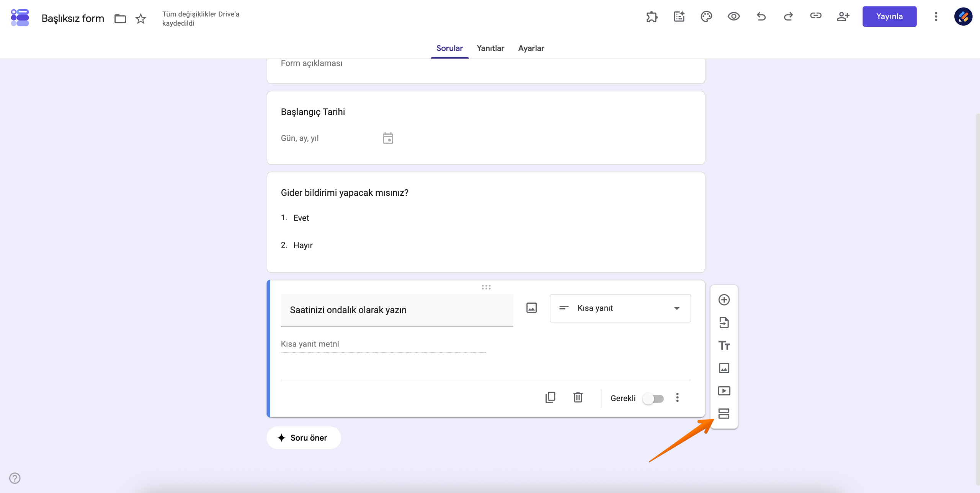
Task: Open the question's three-dot options menu
Action: [x=677, y=397]
